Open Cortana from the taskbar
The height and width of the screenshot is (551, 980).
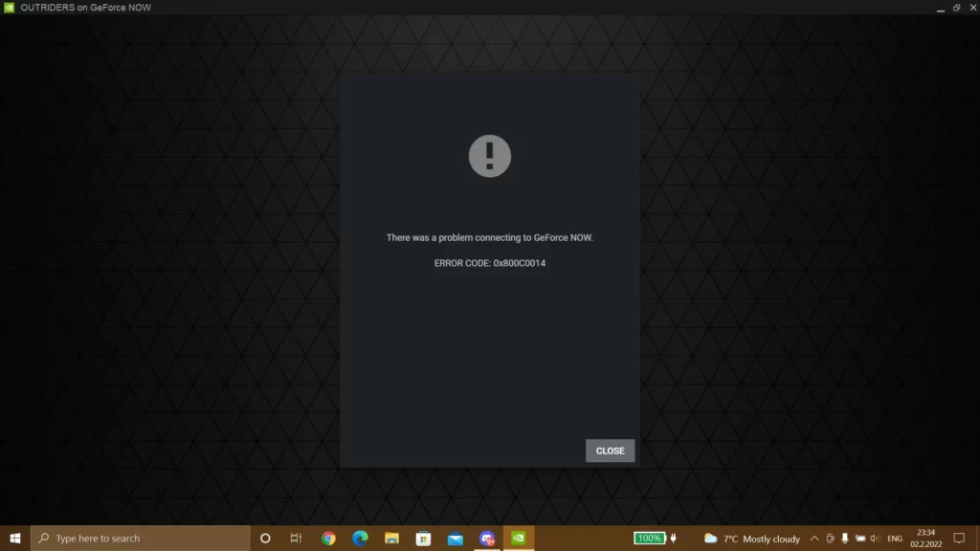(x=265, y=538)
